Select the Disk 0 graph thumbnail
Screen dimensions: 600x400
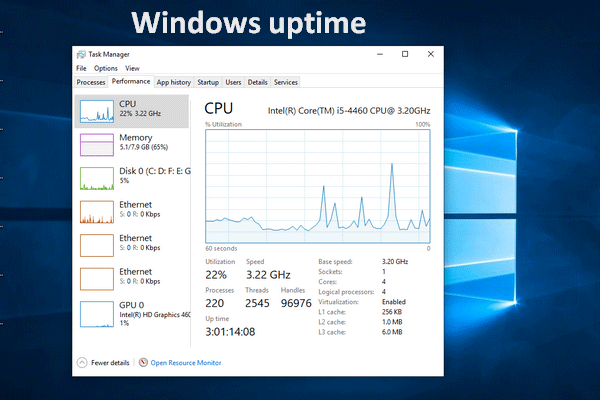[x=97, y=178]
